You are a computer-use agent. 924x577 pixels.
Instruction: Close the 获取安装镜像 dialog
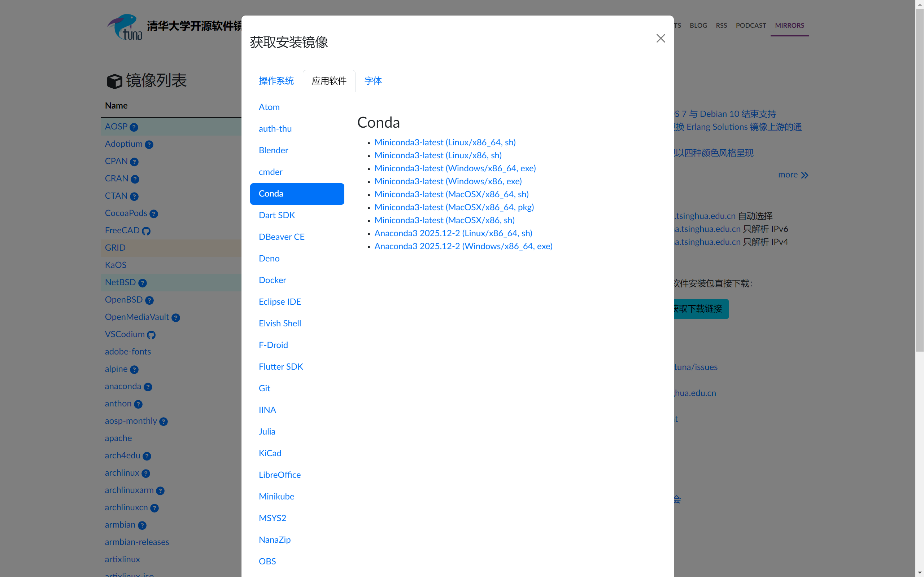(x=660, y=38)
